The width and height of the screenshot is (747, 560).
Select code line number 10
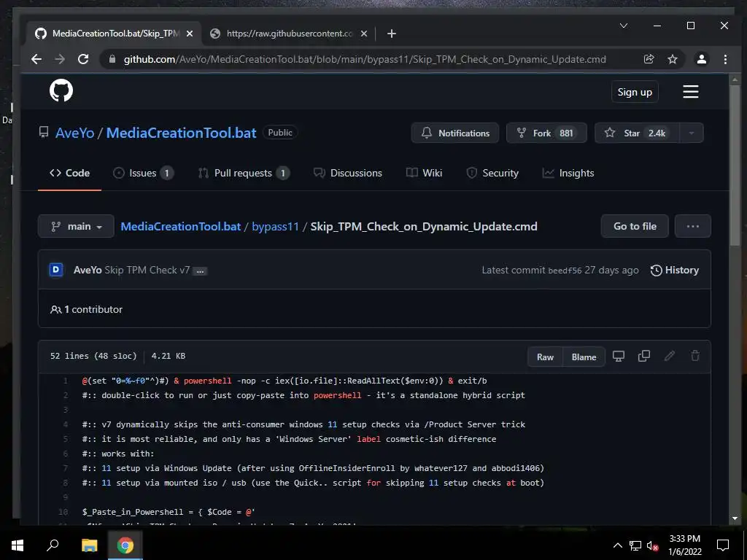(x=63, y=512)
